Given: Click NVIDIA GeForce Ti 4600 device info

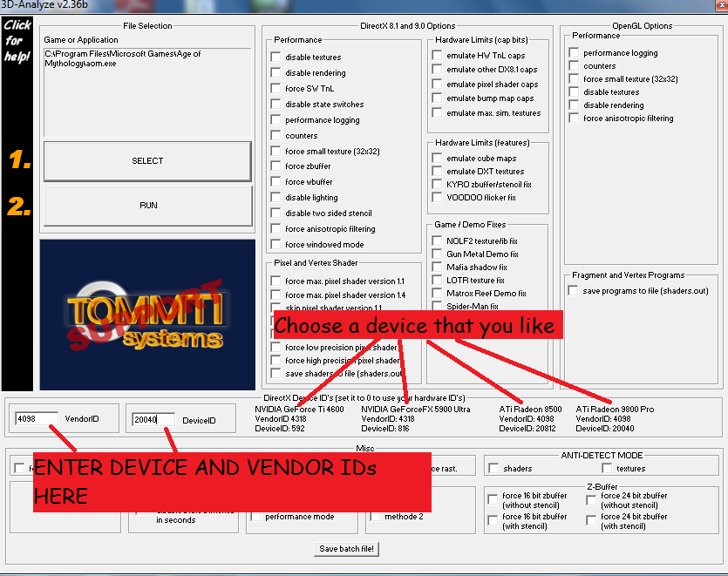Looking at the screenshot, I should coord(299,418).
